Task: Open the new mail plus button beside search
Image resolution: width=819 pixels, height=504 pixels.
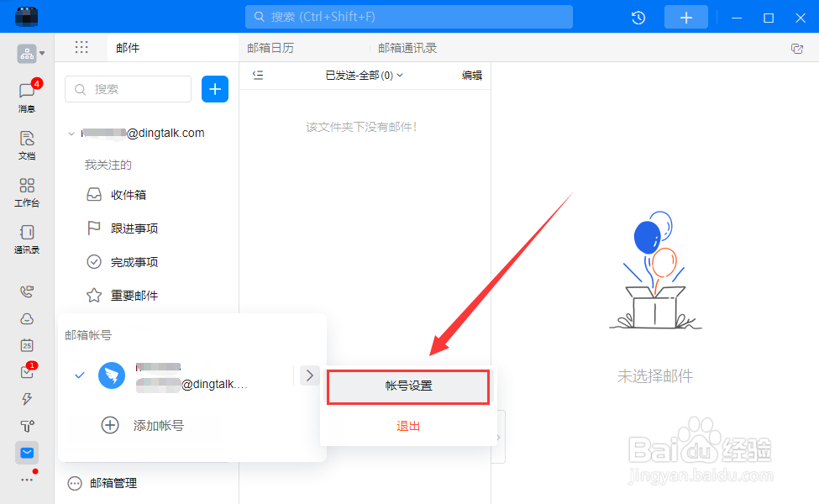Action: tap(214, 89)
